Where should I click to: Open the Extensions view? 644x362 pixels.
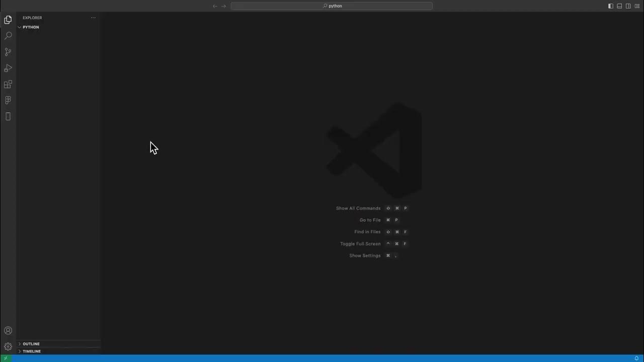(8, 84)
